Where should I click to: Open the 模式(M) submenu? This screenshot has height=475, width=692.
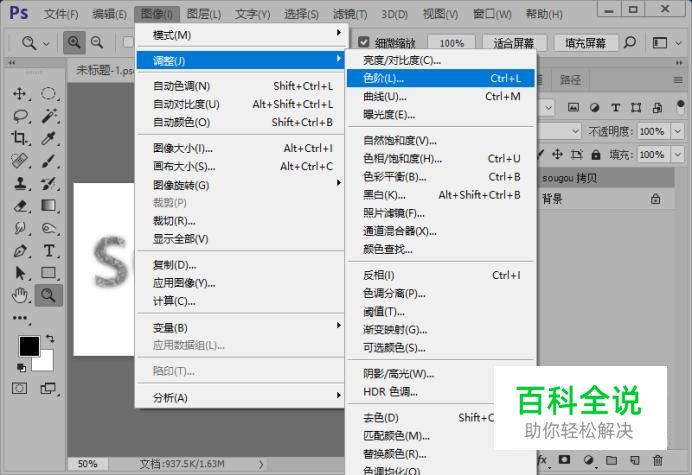[241, 35]
